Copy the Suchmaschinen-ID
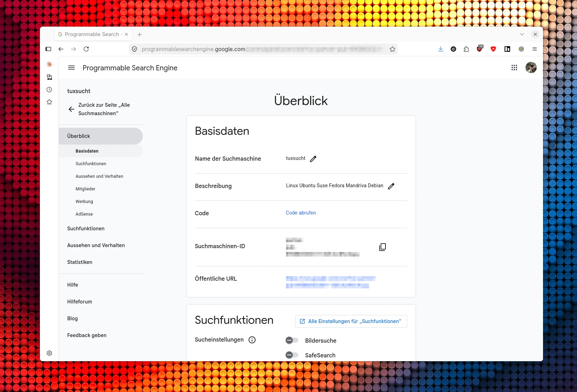577x392 pixels. click(x=382, y=247)
